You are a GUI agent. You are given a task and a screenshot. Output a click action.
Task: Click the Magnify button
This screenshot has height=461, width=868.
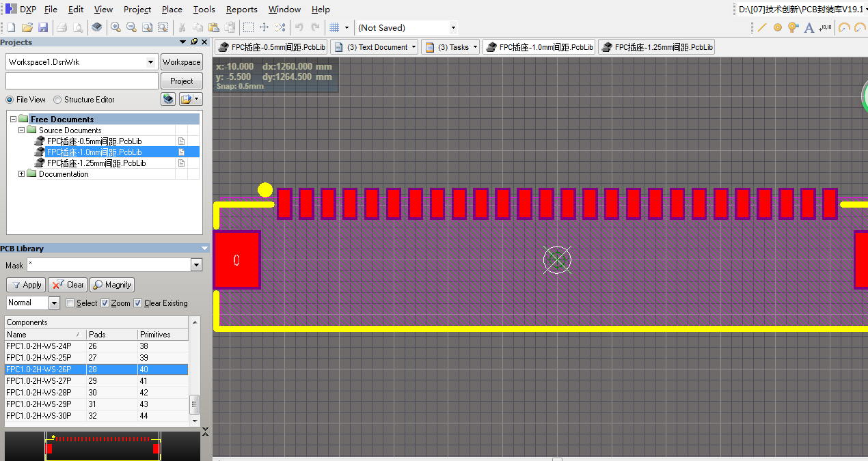pyautogui.click(x=112, y=285)
